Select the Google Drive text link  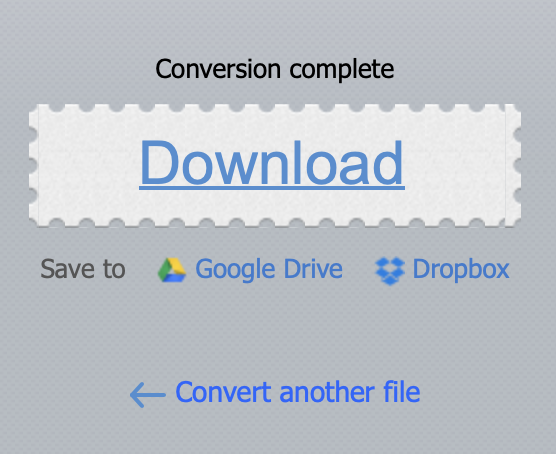point(269,269)
